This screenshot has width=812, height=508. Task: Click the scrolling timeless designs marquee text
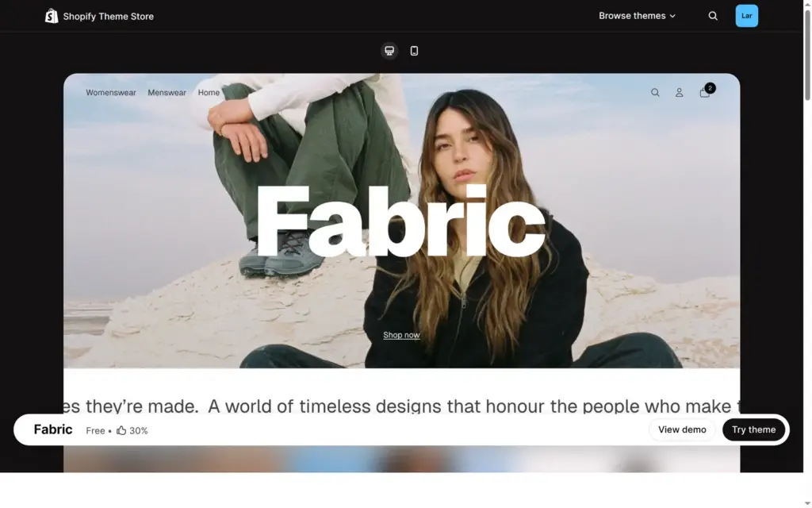(x=401, y=406)
